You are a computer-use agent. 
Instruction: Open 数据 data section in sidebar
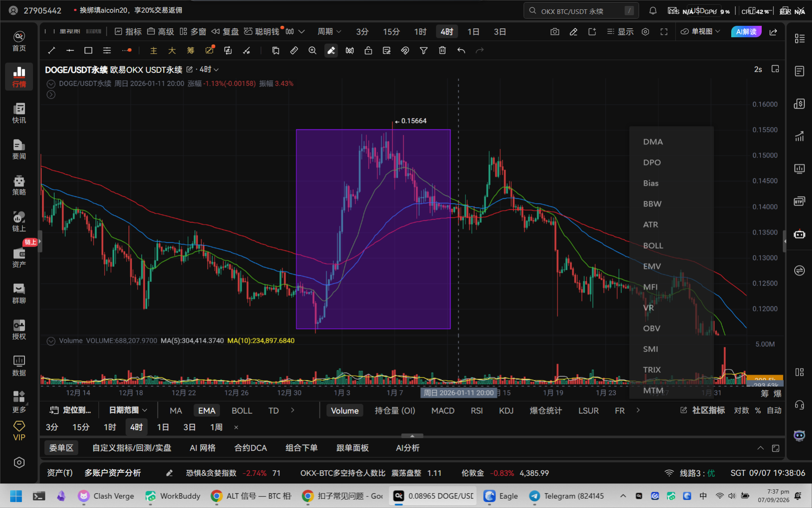coord(19,366)
